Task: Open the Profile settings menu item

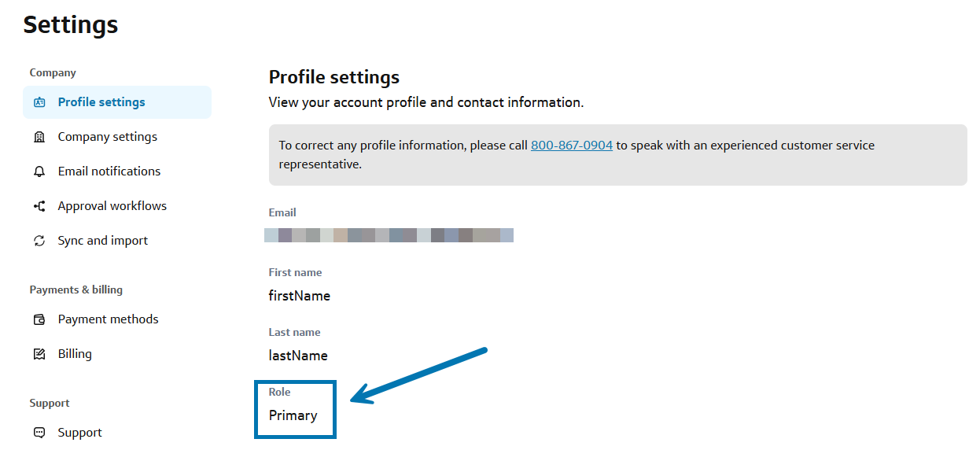Action: (117, 102)
